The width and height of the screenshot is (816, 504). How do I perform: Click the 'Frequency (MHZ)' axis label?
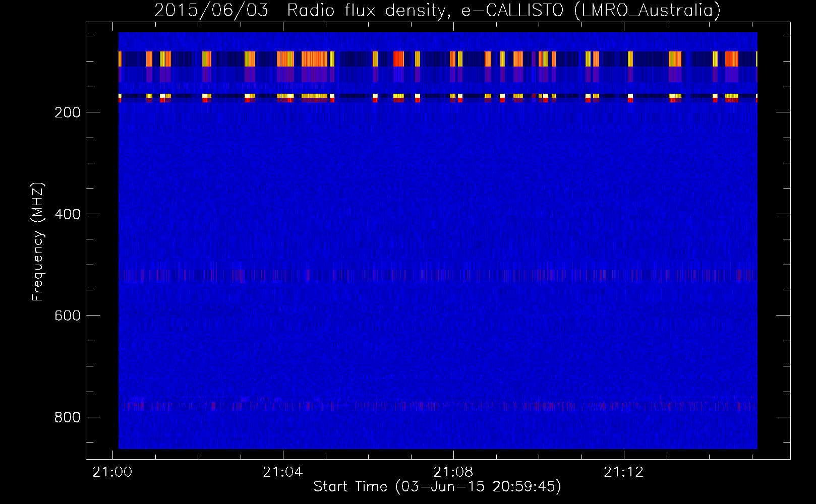coord(38,242)
